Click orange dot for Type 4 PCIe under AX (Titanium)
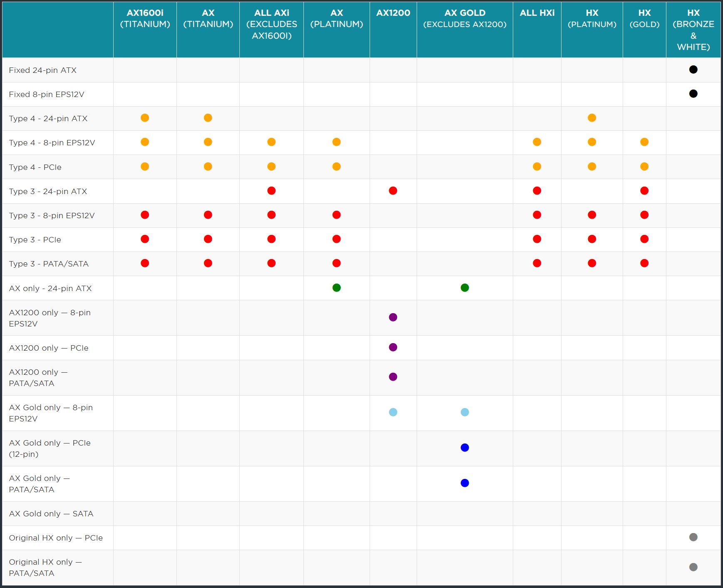 tap(208, 167)
